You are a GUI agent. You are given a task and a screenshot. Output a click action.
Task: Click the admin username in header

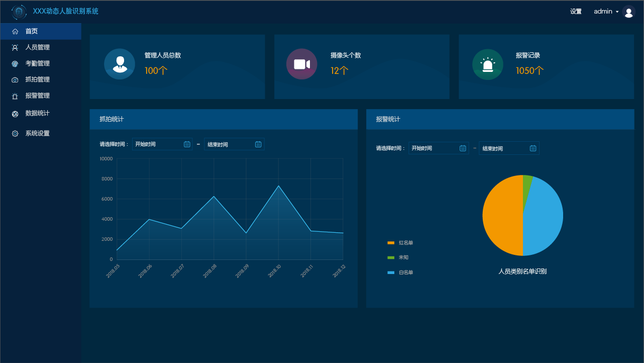(x=603, y=12)
